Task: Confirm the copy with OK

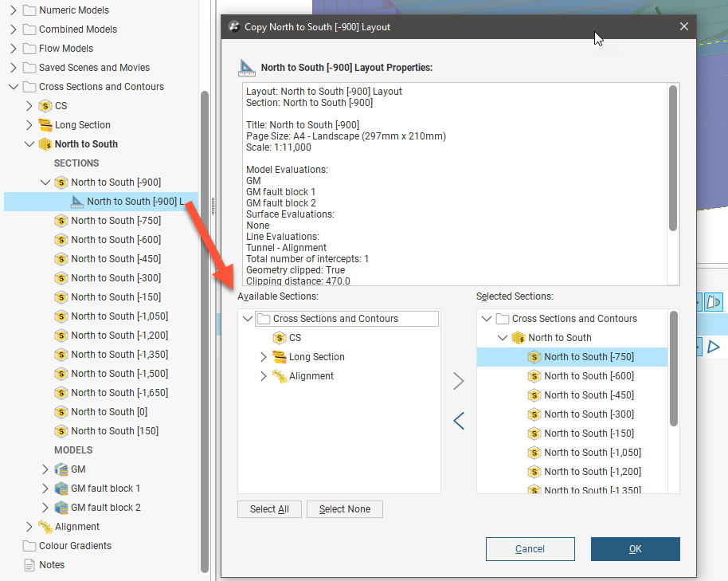Action: point(635,549)
